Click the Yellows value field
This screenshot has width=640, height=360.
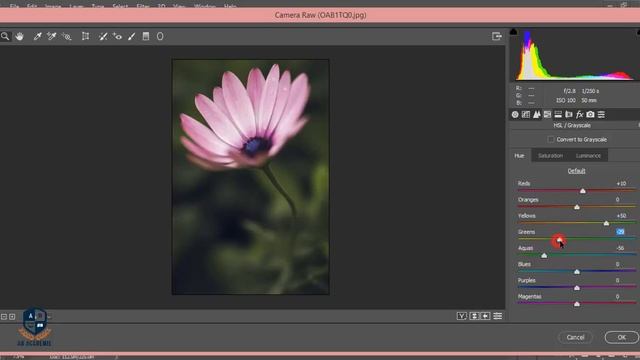coord(621,216)
